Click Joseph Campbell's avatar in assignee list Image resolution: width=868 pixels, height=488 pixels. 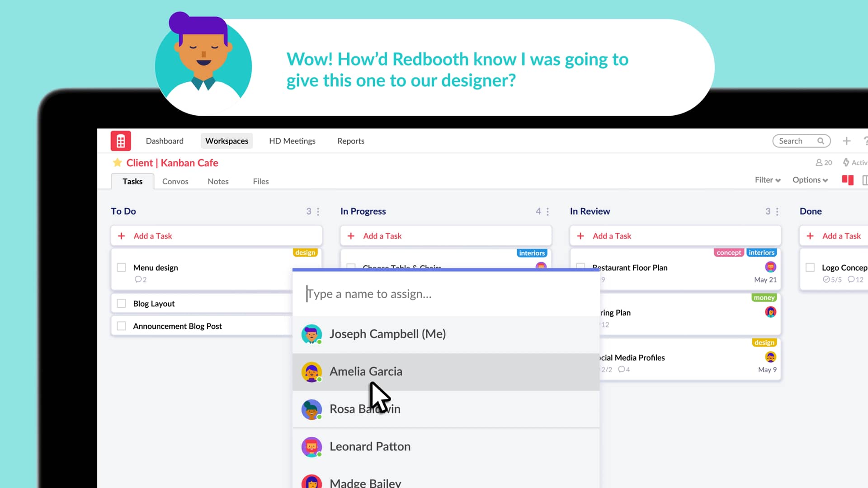tap(311, 334)
